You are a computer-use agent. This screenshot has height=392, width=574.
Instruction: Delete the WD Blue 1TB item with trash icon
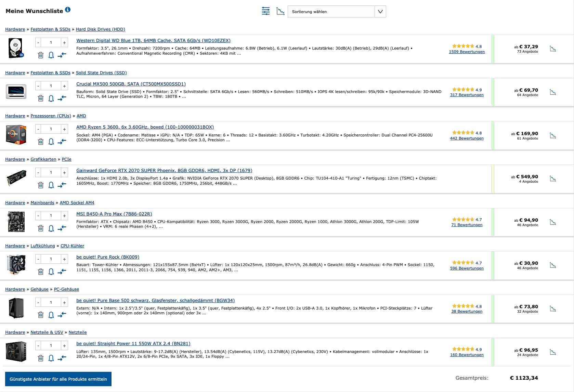point(41,55)
